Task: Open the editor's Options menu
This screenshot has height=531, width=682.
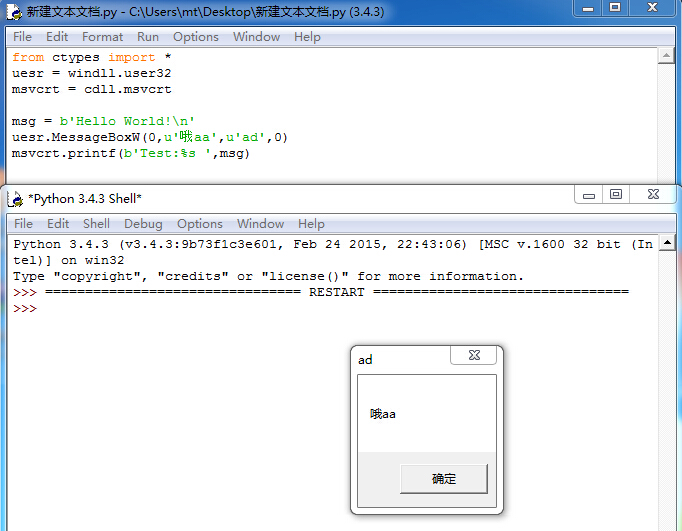Action: point(196,37)
